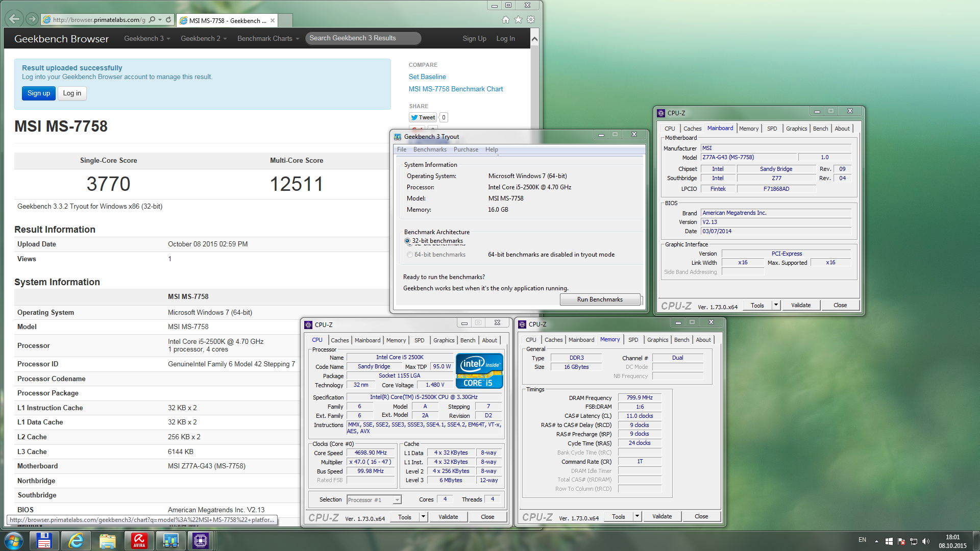Click the Tweet button
This screenshot has width=980, height=551.
click(x=423, y=117)
